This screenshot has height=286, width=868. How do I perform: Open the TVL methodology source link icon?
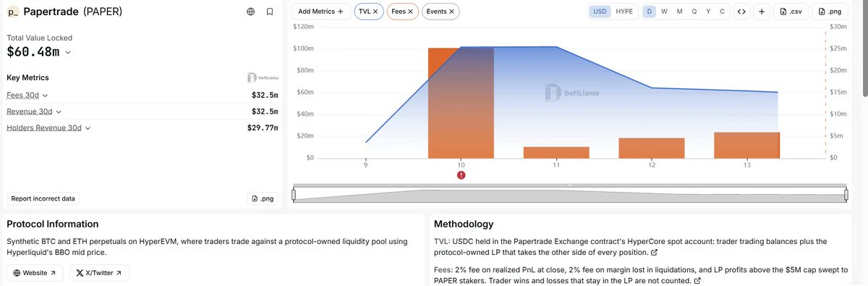654,253
